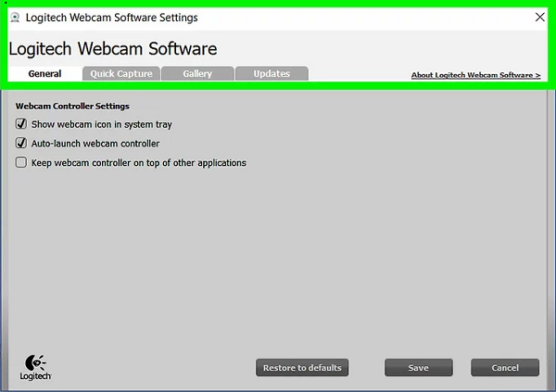Uncheck the Show webcam icon in system tray checkbox

[21, 124]
